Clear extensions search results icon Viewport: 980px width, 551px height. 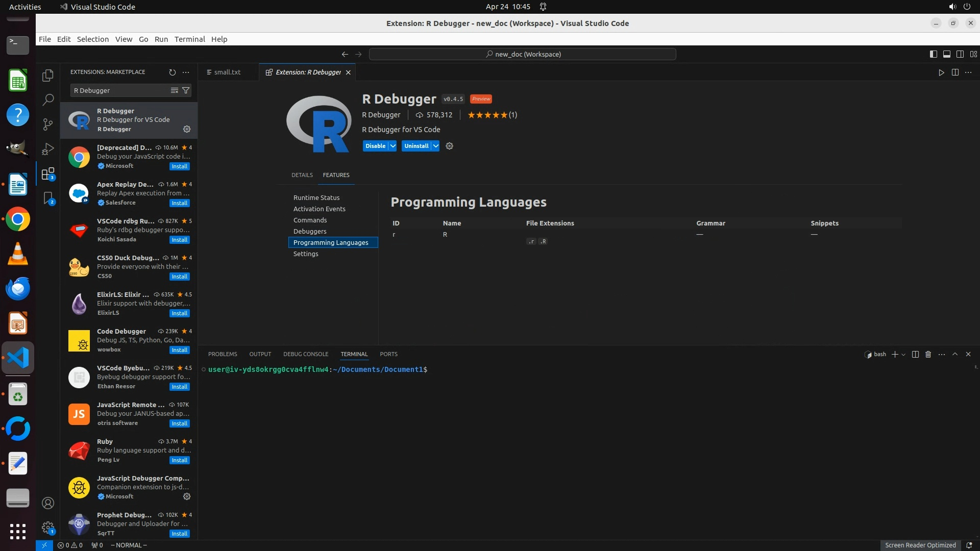[175, 90]
